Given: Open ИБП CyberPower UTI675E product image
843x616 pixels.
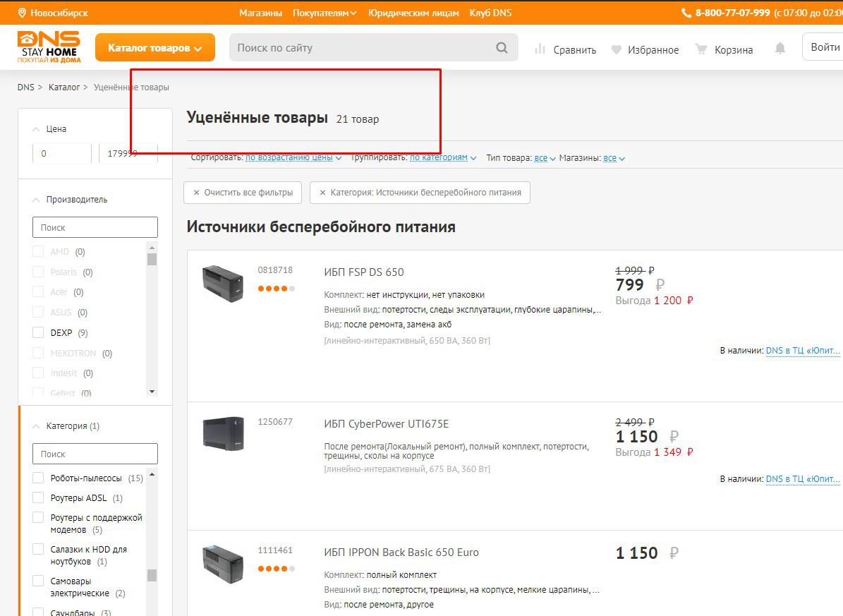Looking at the screenshot, I should pyautogui.click(x=223, y=433).
